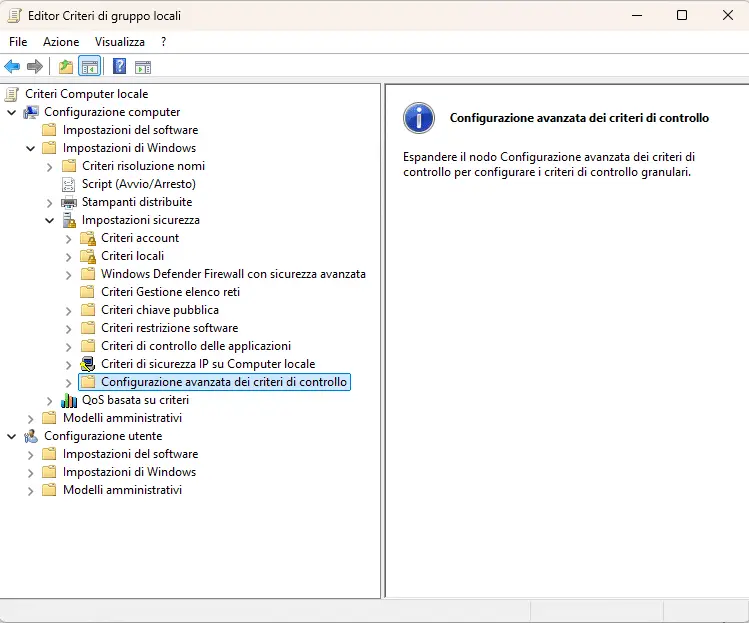Screen dimensions: 749x623
Task: Collapse the Configurazione utente node
Action: (12, 437)
